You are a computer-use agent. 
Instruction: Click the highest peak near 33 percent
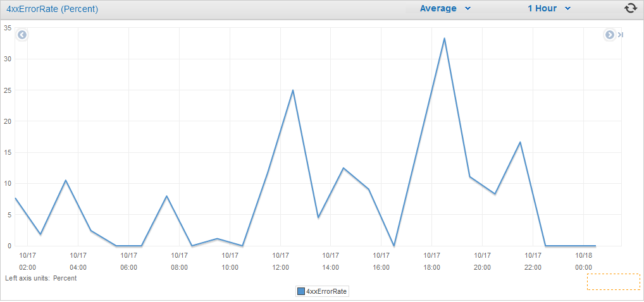pos(444,39)
